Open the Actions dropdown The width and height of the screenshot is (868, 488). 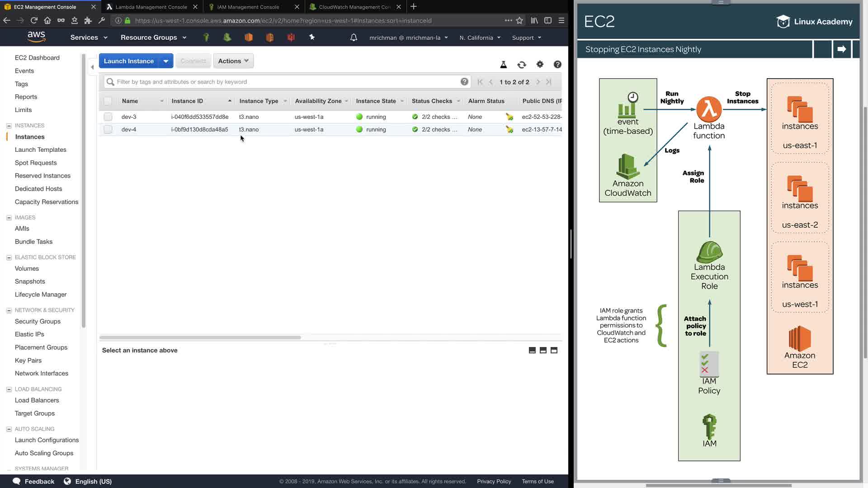click(x=233, y=61)
